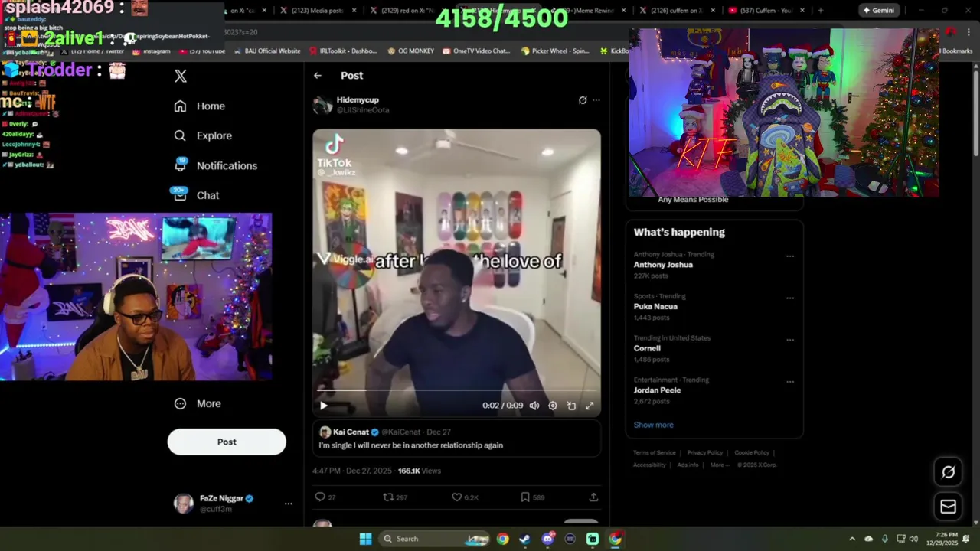Click the taskbar Search box
The image size is (980, 551).
coord(436,539)
